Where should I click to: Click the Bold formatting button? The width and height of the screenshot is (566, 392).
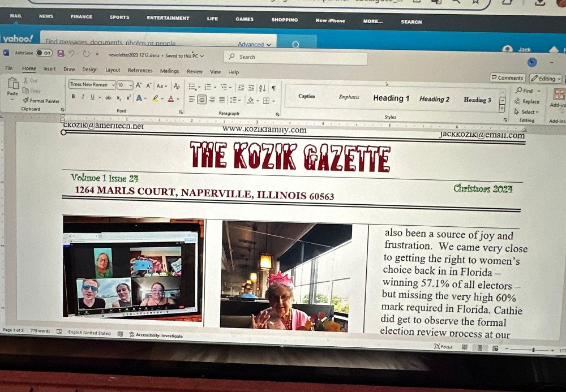[73, 97]
